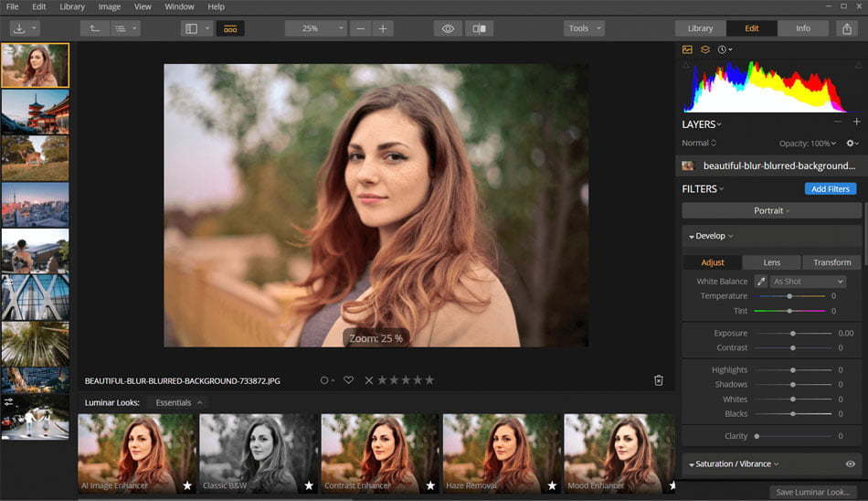The image size is (868, 501).
Task: Mark photo as favorite with heart
Action: [348, 380]
